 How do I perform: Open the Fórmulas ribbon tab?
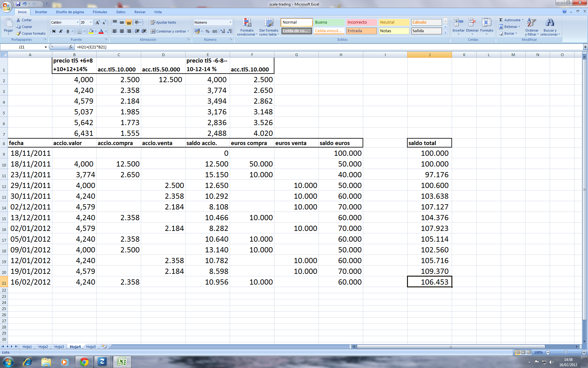[100, 12]
